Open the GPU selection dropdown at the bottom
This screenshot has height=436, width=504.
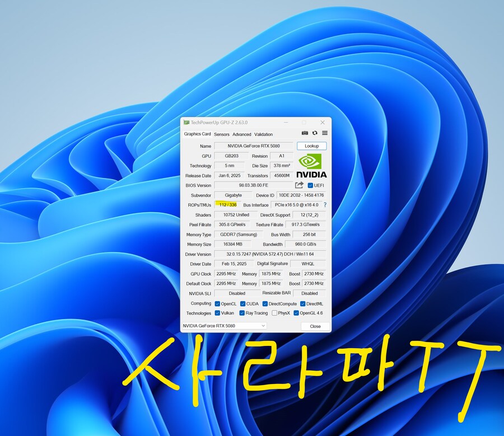[x=263, y=326]
